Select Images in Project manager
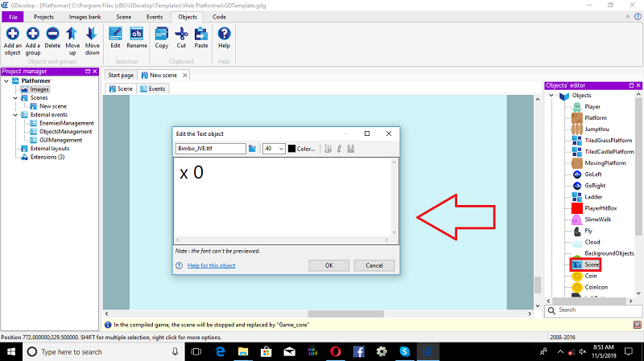This screenshot has width=644, height=361. pyautogui.click(x=39, y=89)
